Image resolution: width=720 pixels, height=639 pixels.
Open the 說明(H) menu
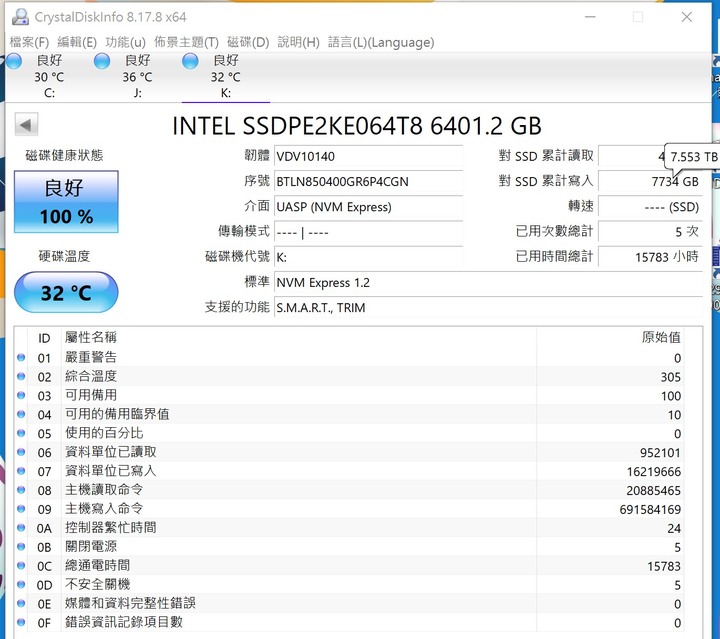tap(298, 42)
